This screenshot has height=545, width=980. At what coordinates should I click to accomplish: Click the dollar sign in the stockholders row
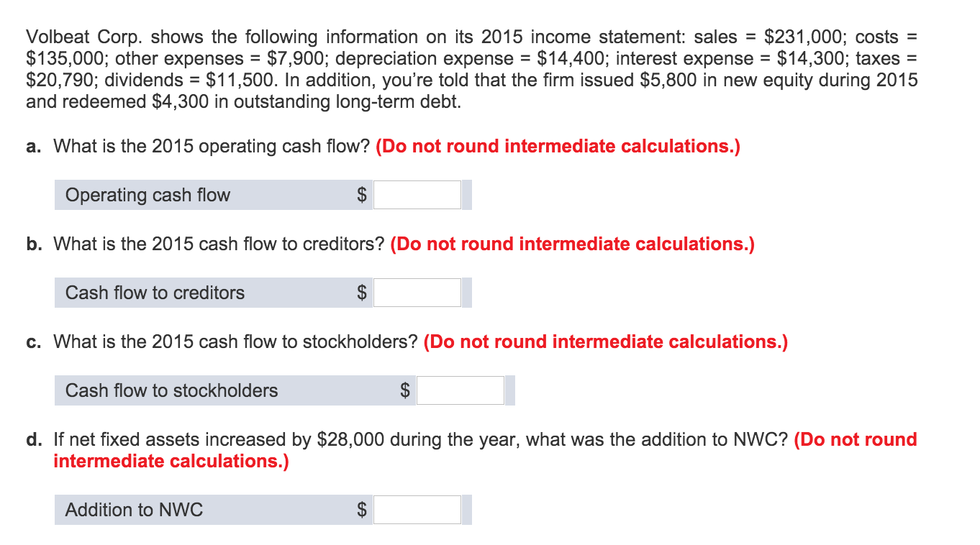coord(406,390)
